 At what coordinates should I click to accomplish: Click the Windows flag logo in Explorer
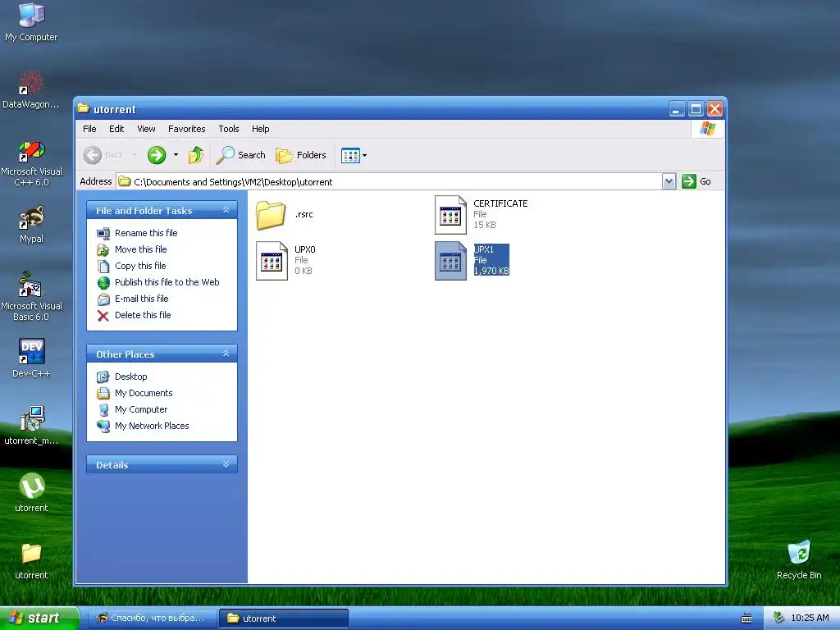tap(707, 129)
